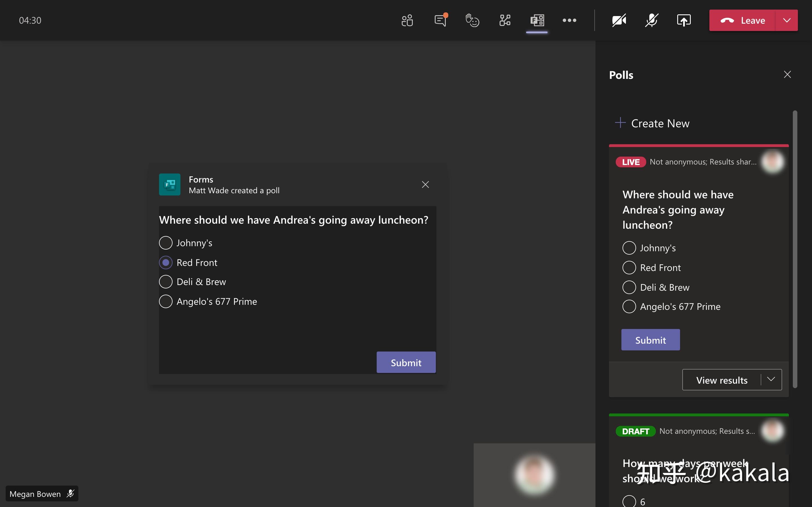The image size is (812, 507).
Task: Select Red Front radio button
Action: click(x=165, y=262)
